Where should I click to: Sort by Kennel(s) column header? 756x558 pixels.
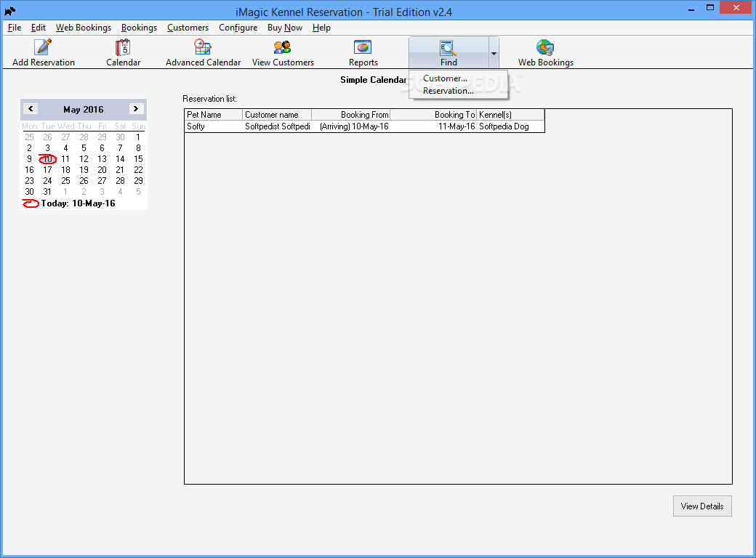(510, 115)
